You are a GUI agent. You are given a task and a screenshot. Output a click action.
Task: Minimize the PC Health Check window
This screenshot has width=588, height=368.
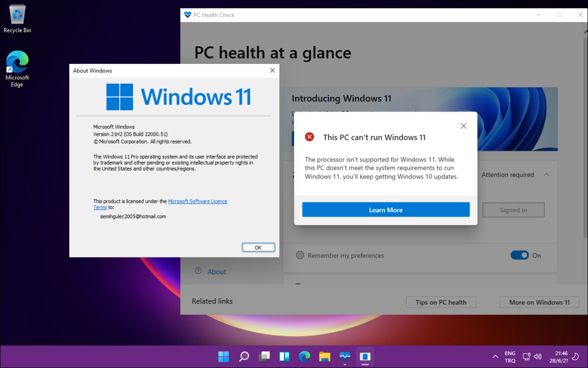pyautogui.click(x=538, y=15)
